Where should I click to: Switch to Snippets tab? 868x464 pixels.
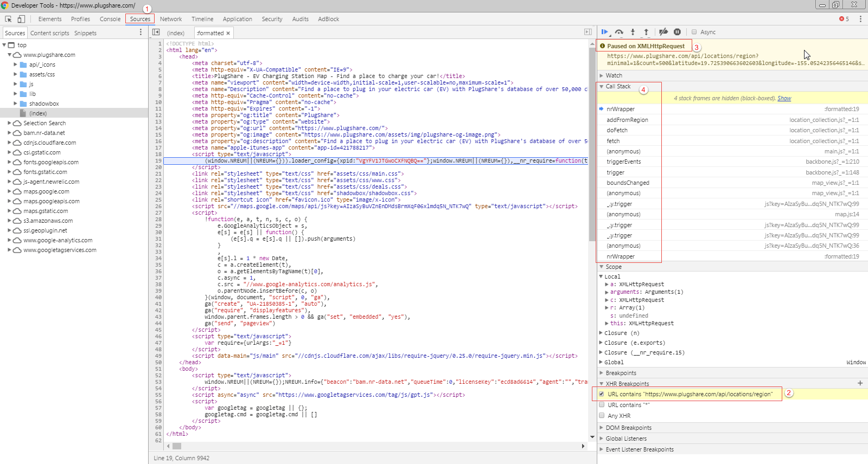pos(85,33)
